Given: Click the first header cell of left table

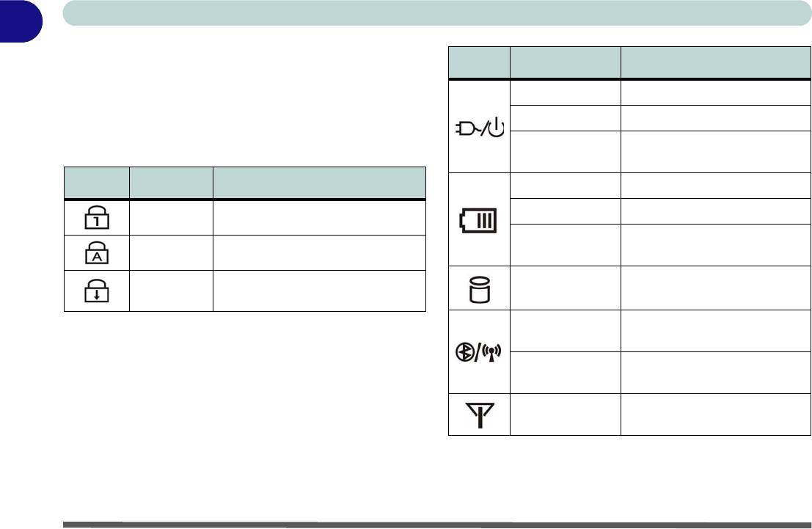Looking at the screenshot, I should 97,183.
